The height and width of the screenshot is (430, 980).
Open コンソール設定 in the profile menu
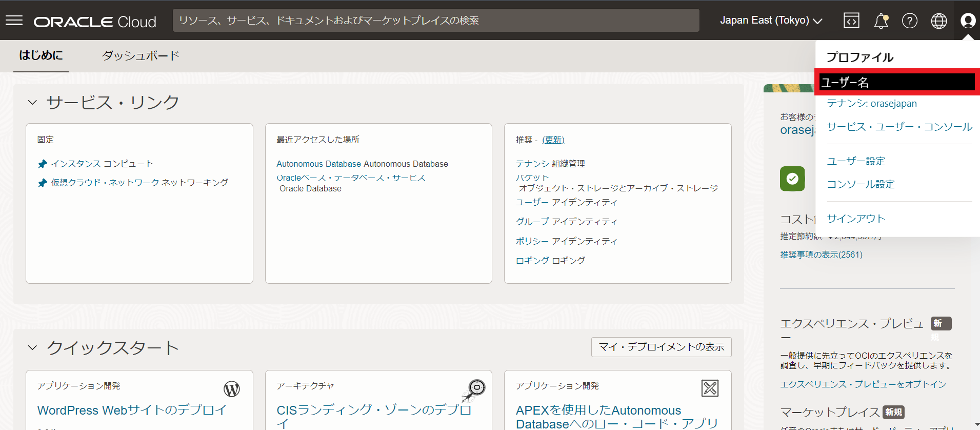click(x=861, y=184)
